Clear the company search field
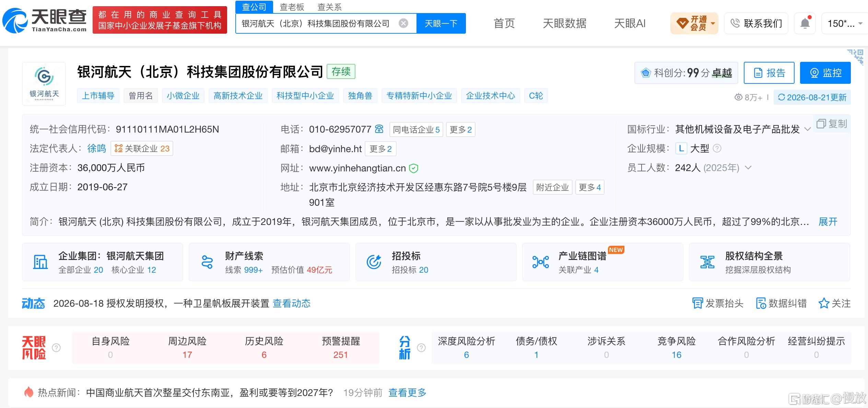The image size is (868, 408). tap(403, 23)
